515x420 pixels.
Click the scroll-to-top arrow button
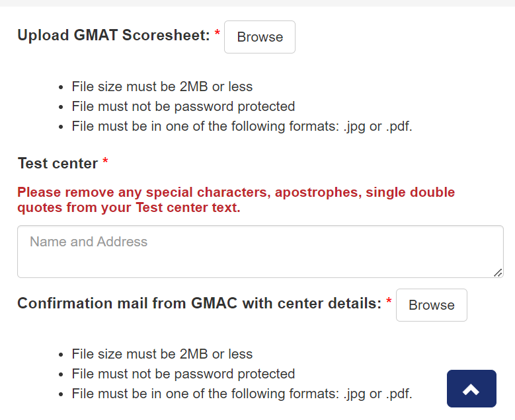coord(471,389)
